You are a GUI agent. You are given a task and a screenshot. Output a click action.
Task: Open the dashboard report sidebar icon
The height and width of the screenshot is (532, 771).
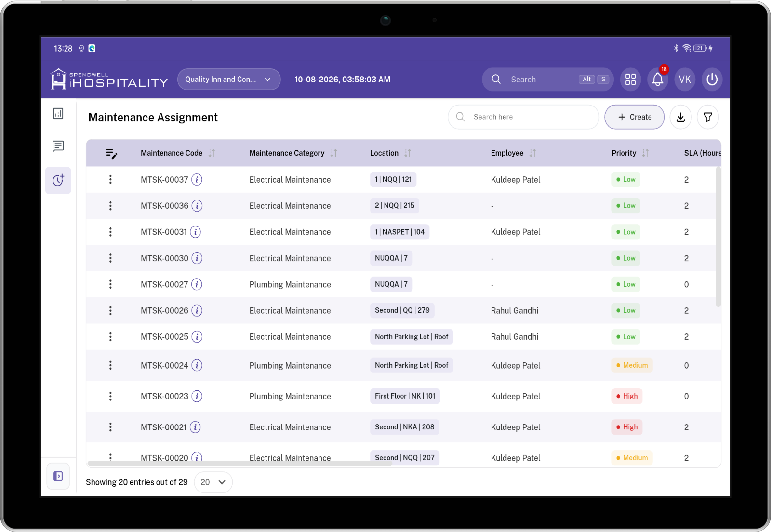tap(58, 114)
